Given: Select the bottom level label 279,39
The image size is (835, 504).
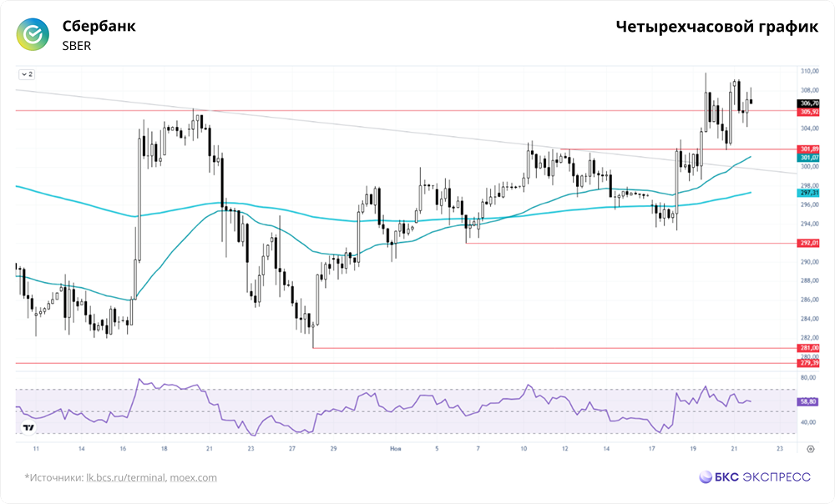Looking at the screenshot, I should [x=808, y=363].
